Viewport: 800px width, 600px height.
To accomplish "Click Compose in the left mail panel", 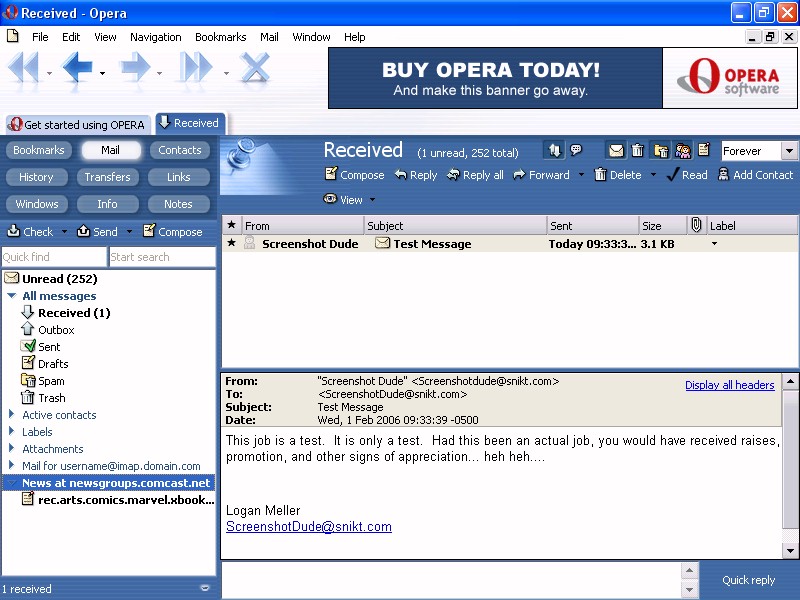I will coord(173,232).
